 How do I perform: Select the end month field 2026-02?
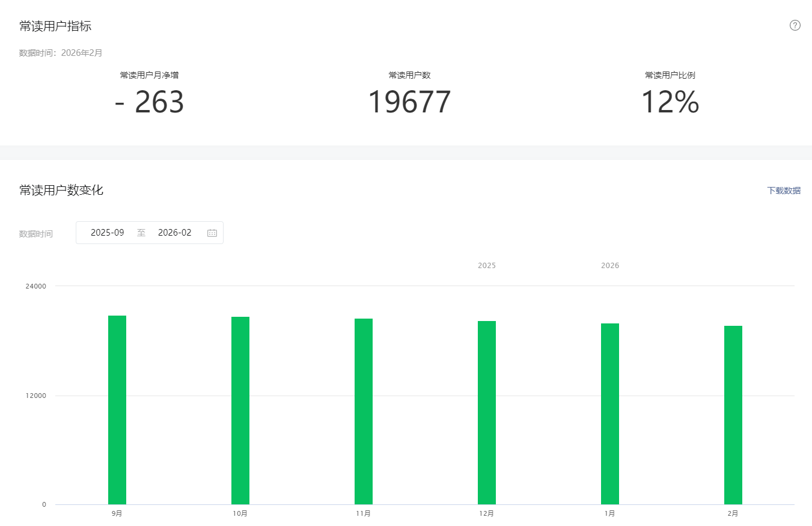(x=175, y=233)
